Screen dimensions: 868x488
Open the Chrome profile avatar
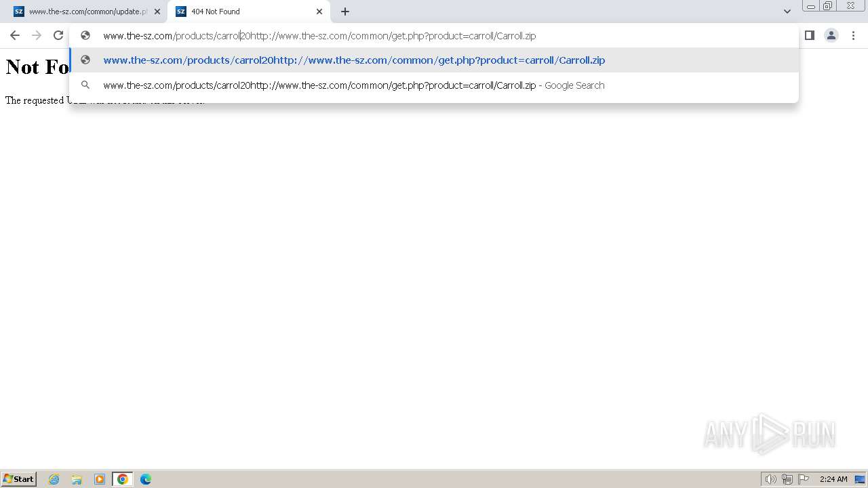[x=831, y=35]
